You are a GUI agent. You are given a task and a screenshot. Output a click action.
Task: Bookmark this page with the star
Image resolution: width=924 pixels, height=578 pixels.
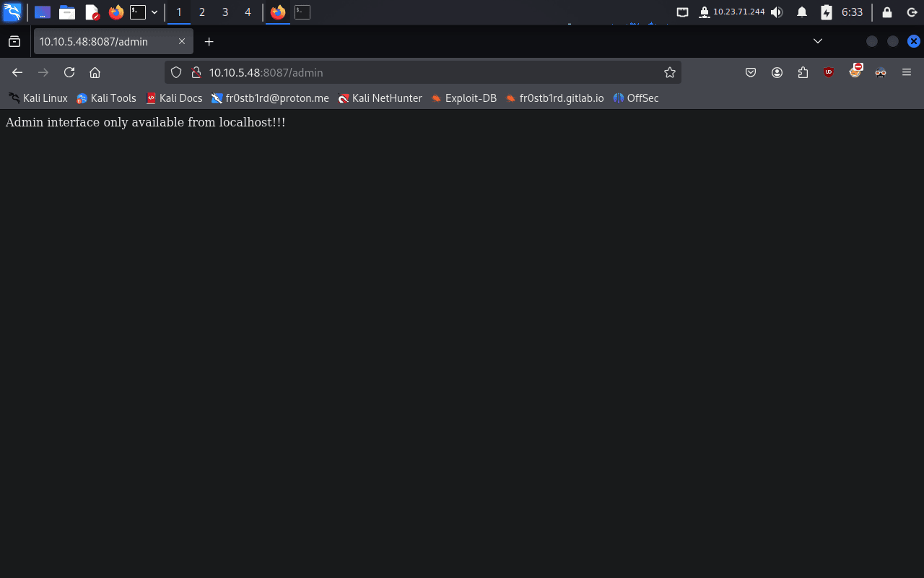(669, 72)
